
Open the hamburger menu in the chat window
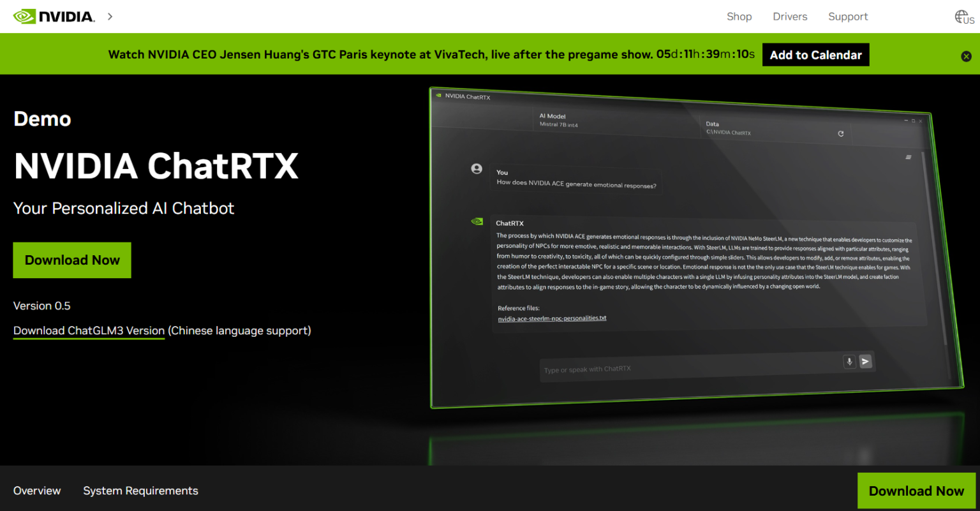coord(909,157)
